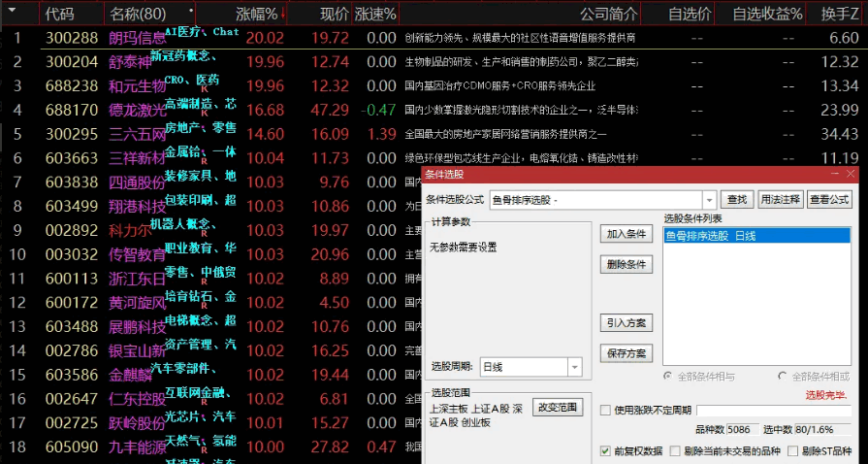The height and width of the screenshot is (464, 868).
Task: Click stock code 603586
Action: click(x=72, y=374)
